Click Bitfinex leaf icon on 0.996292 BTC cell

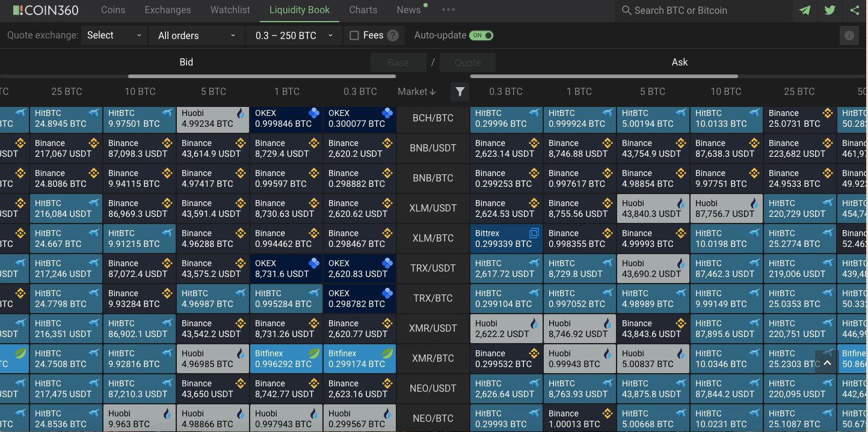(314, 353)
